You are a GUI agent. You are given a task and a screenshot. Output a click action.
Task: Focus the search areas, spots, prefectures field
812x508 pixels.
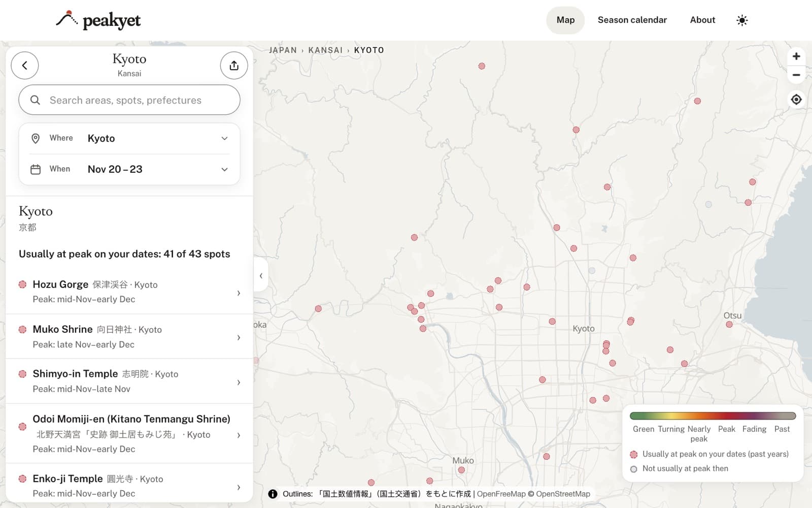tap(129, 100)
